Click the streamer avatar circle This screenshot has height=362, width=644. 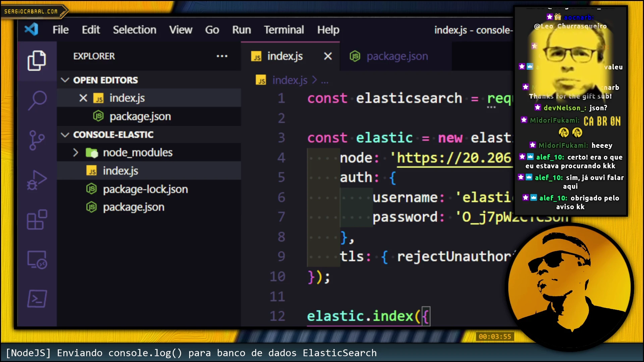coord(570,288)
